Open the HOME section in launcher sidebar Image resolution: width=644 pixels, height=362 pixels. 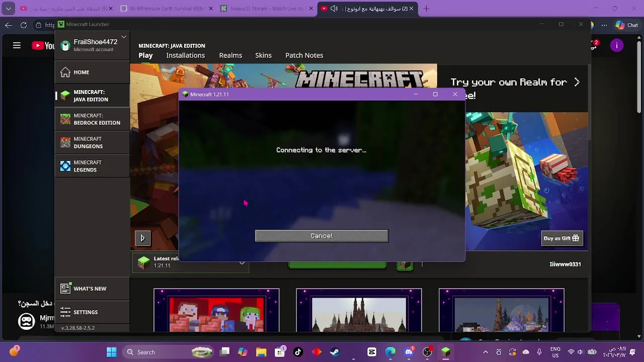pos(92,72)
